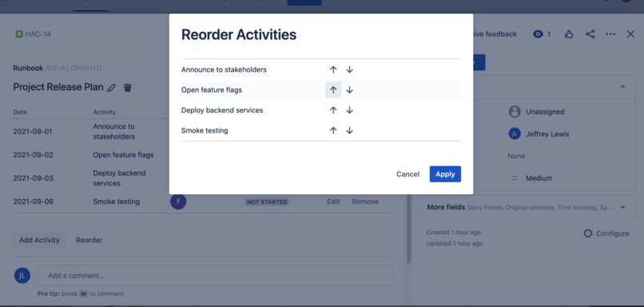Toggle watching this issue eye icon
This screenshot has height=307, width=644.
point(538,34)
